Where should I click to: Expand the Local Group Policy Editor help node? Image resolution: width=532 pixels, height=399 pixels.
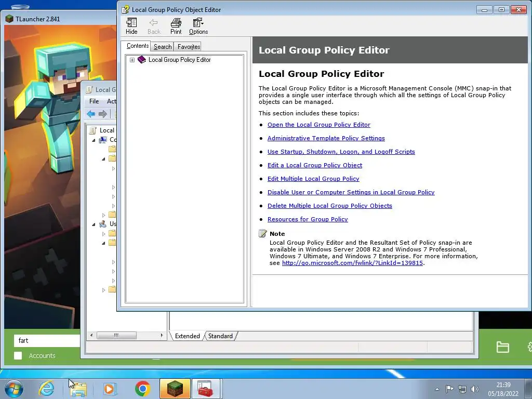click(132, 60)
